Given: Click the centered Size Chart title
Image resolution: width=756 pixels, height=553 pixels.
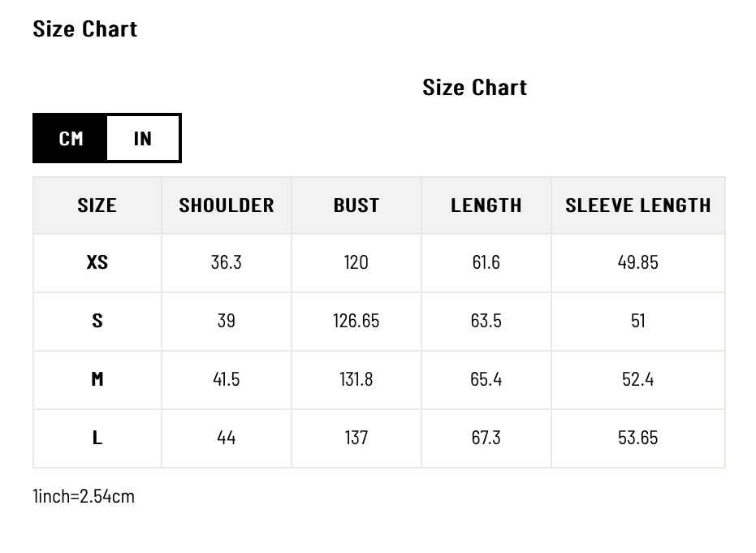Looking at the screenshot, I should pos(475,88).
